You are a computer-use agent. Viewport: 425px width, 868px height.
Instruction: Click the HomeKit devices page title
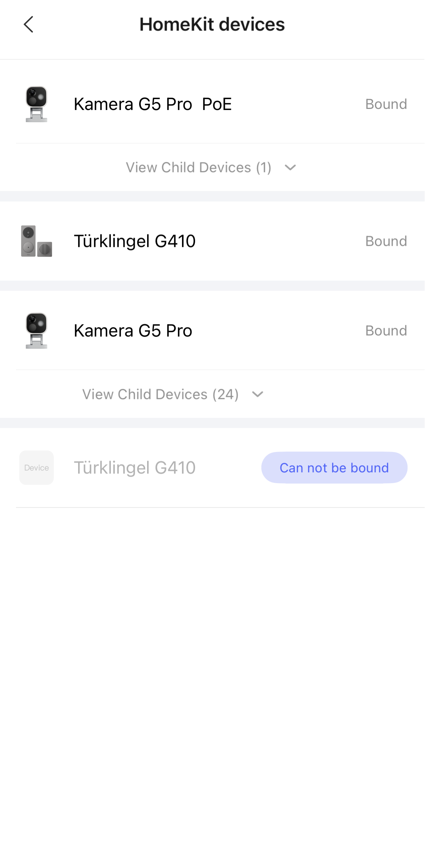point(212,24)
